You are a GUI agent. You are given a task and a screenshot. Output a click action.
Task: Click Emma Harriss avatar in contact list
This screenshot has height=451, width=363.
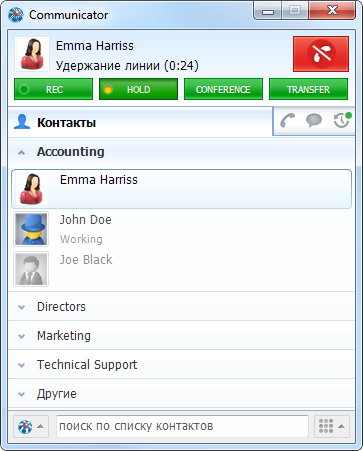pyautogui.click(x=31, y=189)
